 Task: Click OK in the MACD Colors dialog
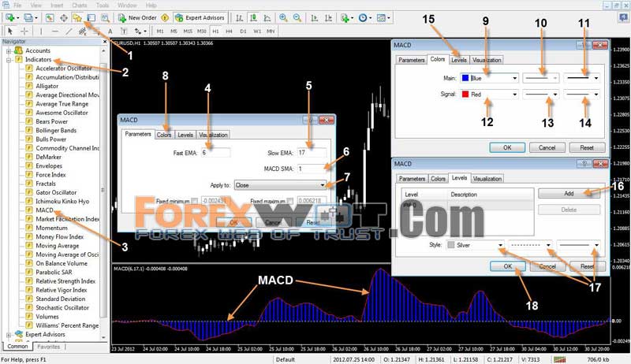click(507, 147)
